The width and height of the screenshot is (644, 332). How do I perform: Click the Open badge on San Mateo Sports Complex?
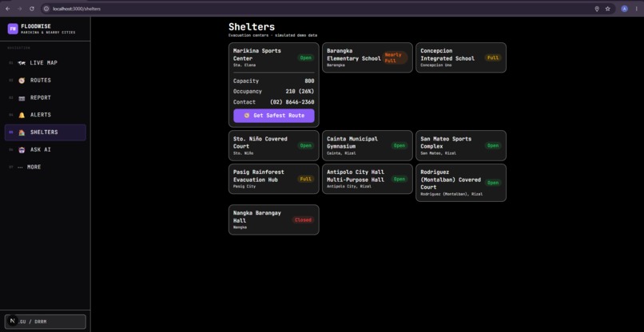(x=493, y=146)
